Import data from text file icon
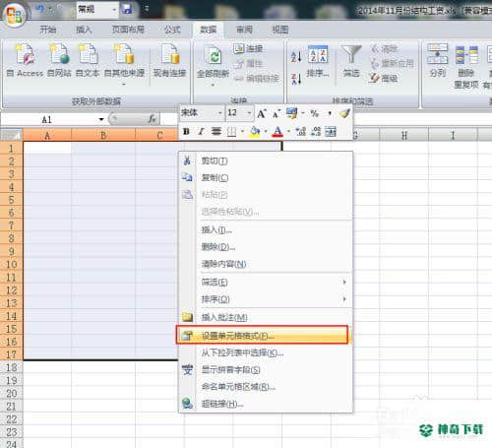The image size is (492, 448). pos(88,54)
